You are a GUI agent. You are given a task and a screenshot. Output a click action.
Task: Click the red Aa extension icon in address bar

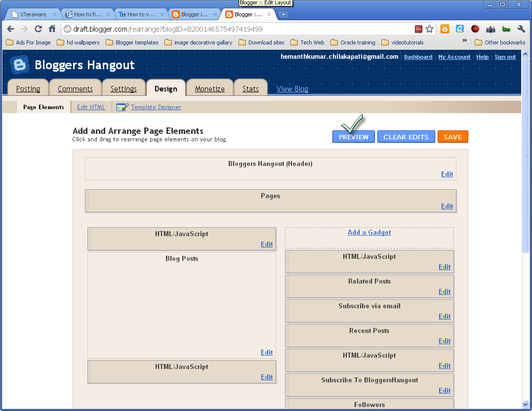pos(419,29)
